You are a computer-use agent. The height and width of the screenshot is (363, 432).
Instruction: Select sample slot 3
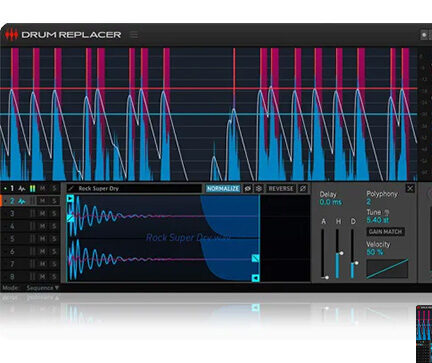12,214
